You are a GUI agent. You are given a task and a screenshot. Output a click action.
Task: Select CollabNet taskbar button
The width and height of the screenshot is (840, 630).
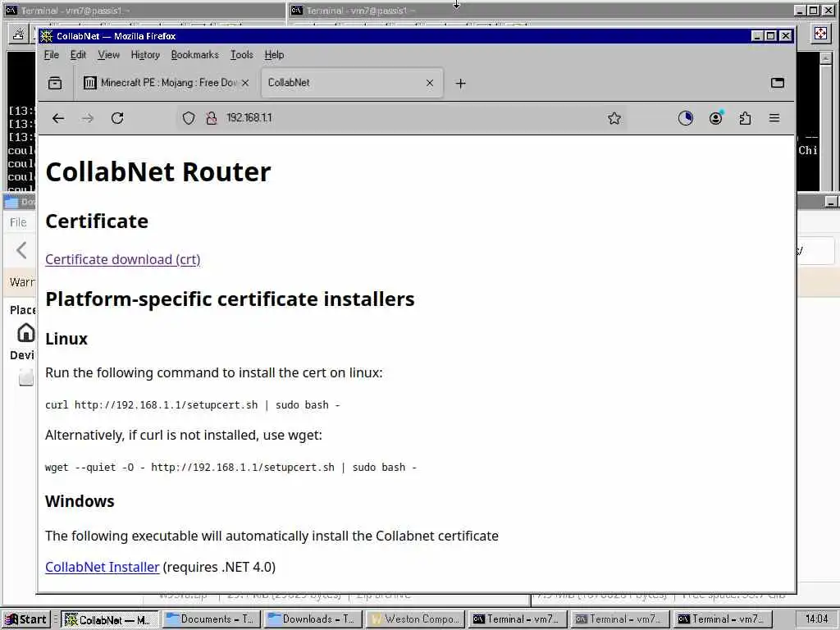tap(110, 619)
